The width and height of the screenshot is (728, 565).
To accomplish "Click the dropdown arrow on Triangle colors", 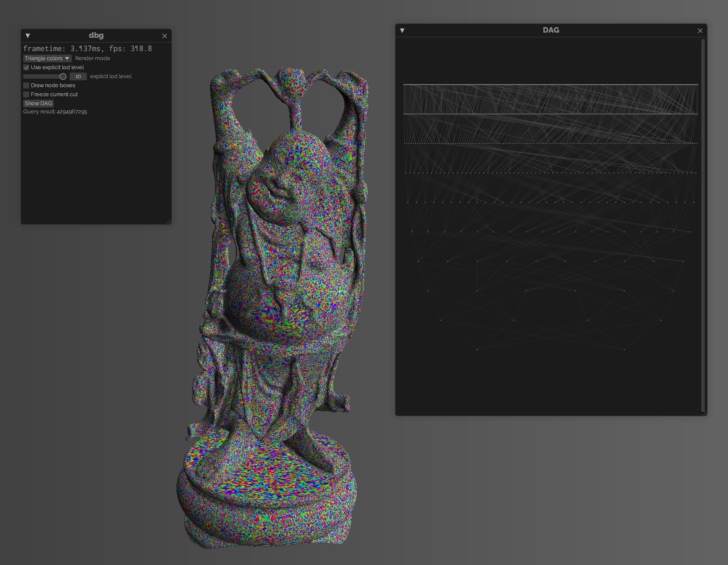I will pos(67,58).
